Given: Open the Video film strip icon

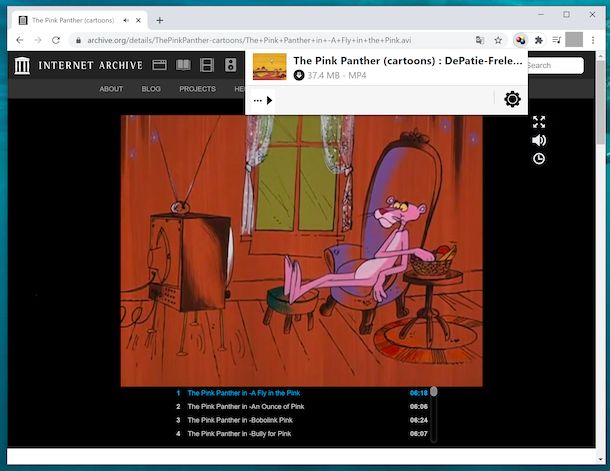Looking at the screenshot, I should (x=207, y=65).
